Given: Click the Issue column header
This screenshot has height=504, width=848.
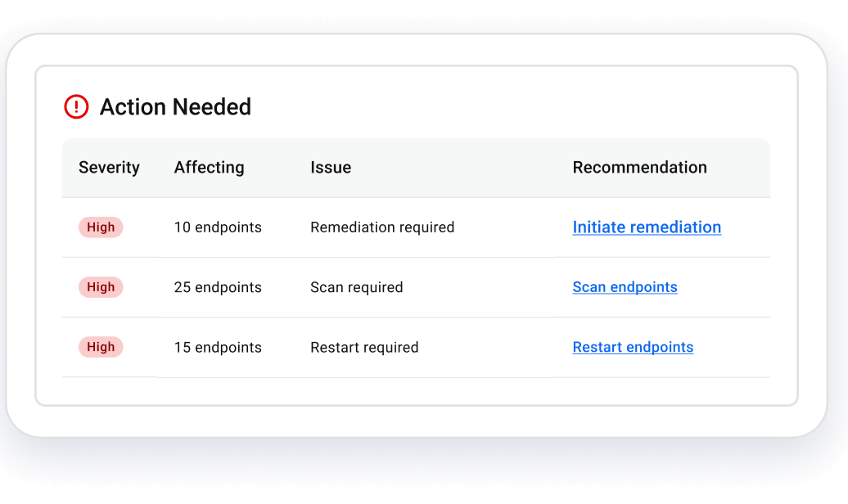Looking at the screenshot, I should click(331, 168).
